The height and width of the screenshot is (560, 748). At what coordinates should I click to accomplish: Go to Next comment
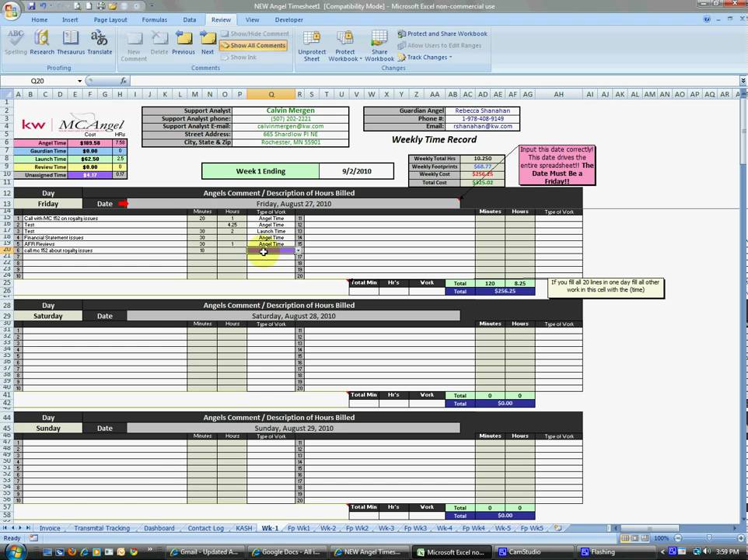208,43
